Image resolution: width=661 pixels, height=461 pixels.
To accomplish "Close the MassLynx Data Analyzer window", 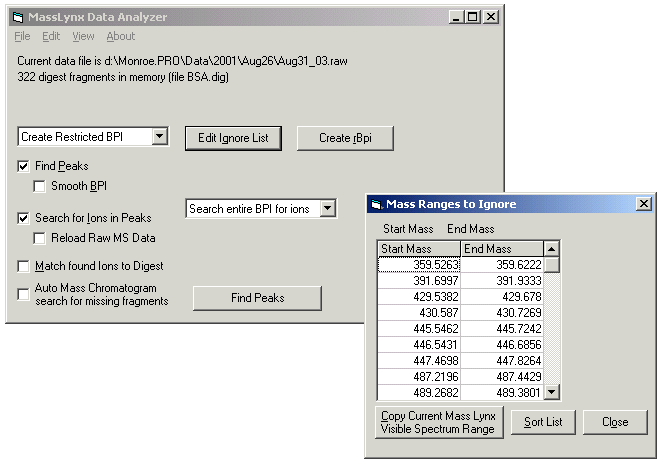I will pos(491,17).
